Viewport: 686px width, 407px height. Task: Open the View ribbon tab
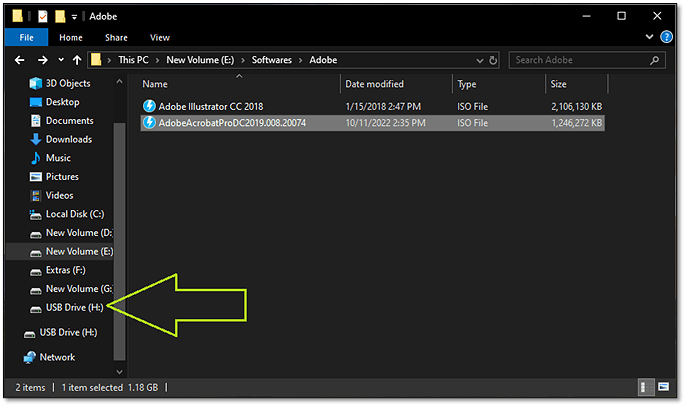pos(160,38)
